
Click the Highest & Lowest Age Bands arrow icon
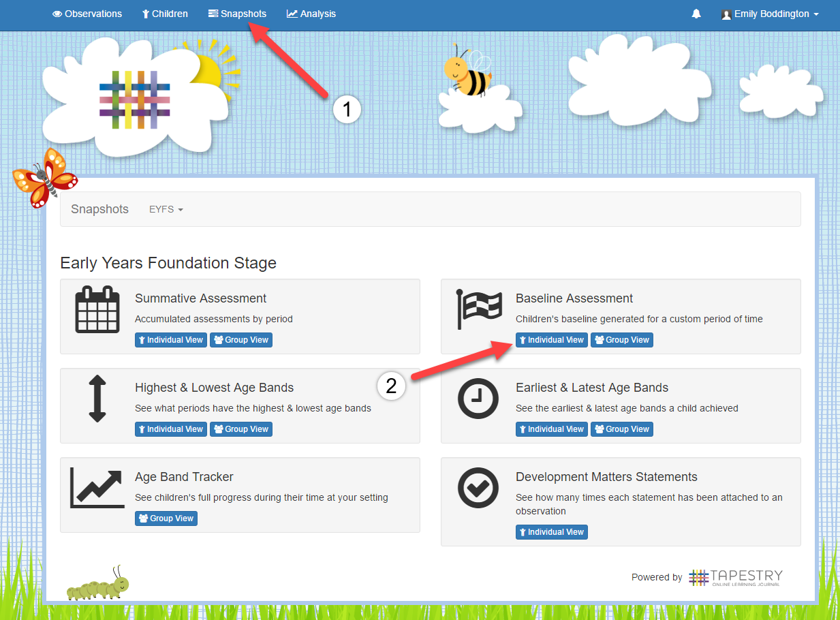[x=97, y=399]
